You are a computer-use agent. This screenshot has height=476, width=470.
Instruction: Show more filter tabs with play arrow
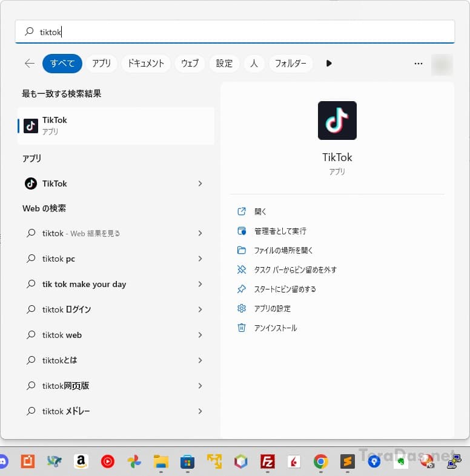tap(328, 64)
